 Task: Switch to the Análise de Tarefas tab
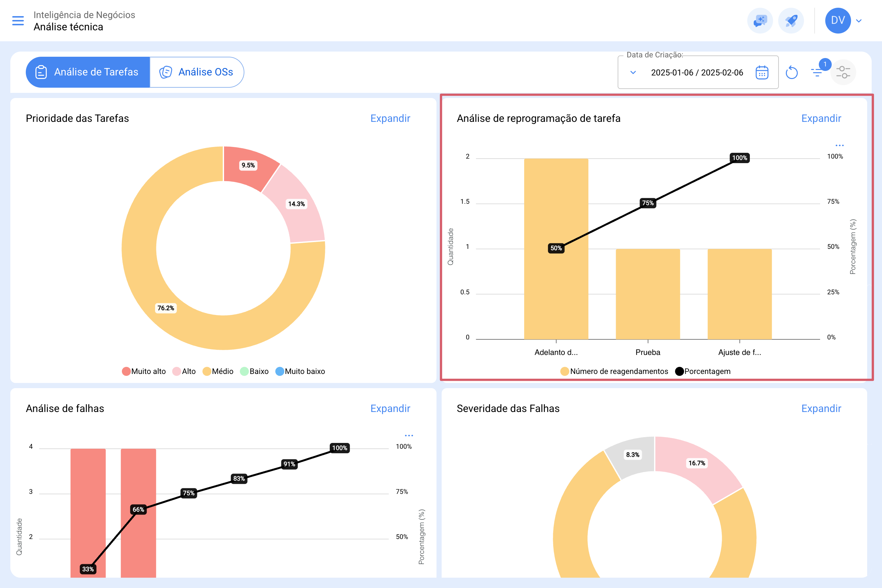[x=88, y=72]
